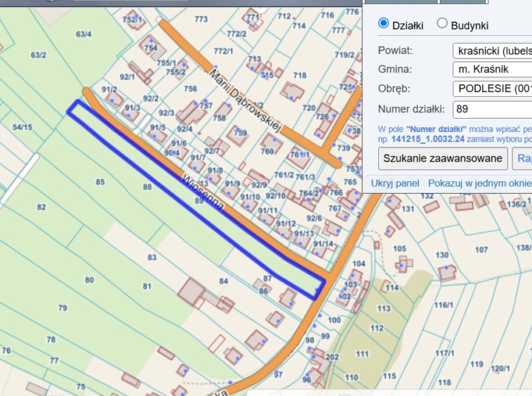This screenshot has height=396, width=532.
Task: Click the Numer działki input field
Action: [x=492, y=109]
